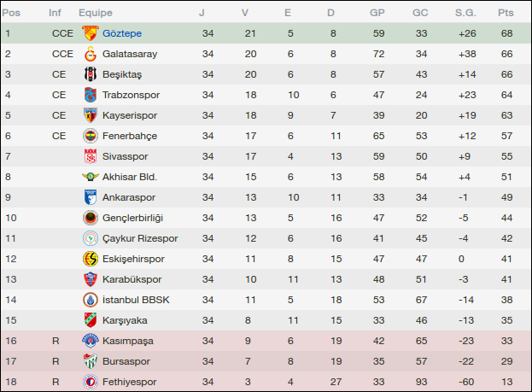Screen dimensions: 532x392
Task: Open the Kayserispor team link
Action: click(129, 115)
